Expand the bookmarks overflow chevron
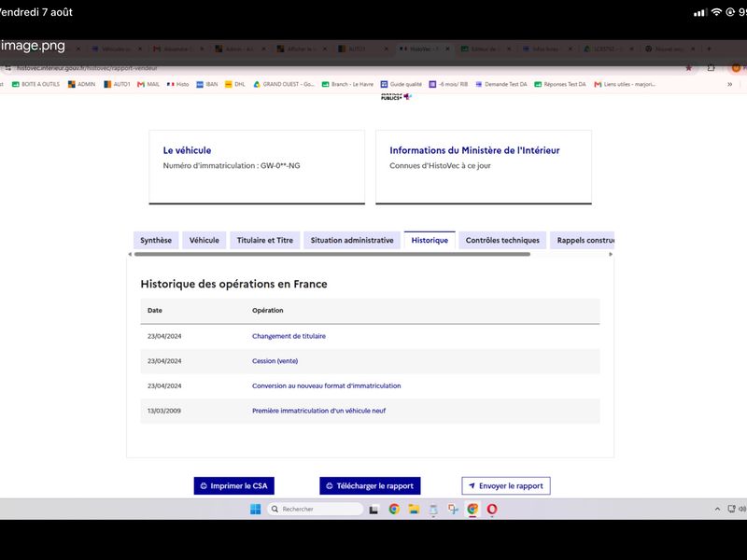Screen dimensions: 747x560 tap(729, 84)
